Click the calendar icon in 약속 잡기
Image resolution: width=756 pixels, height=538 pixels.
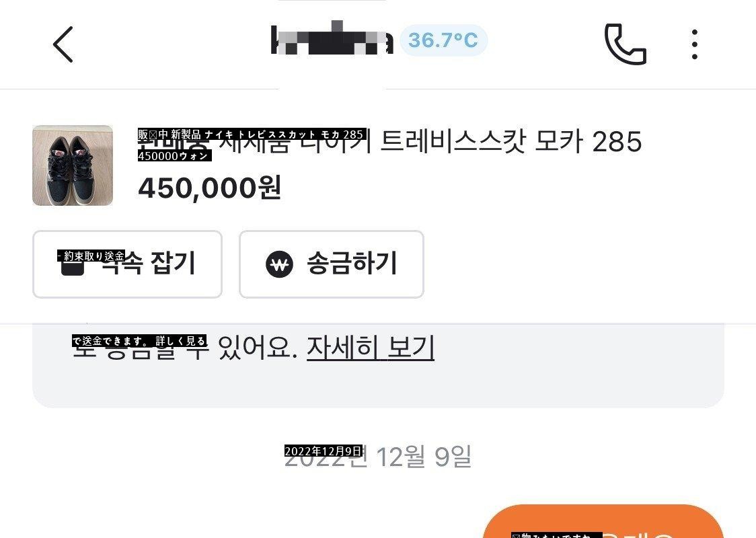point(73,264)
